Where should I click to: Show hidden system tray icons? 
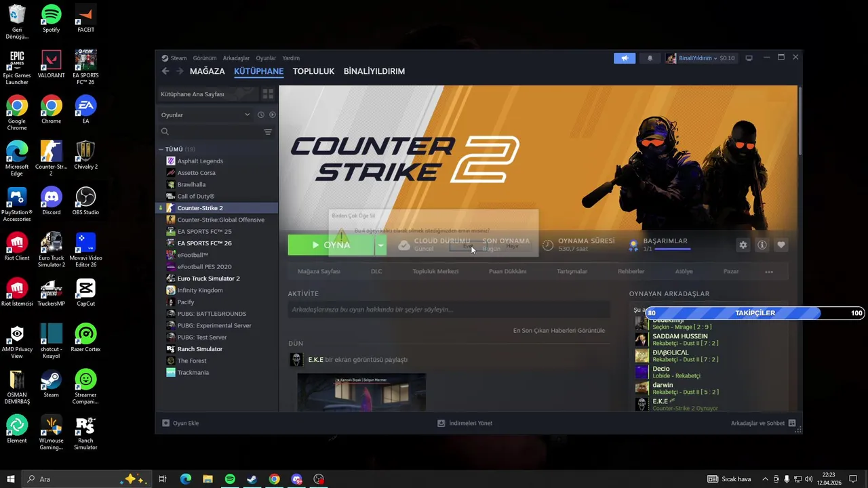click(765, 479)
